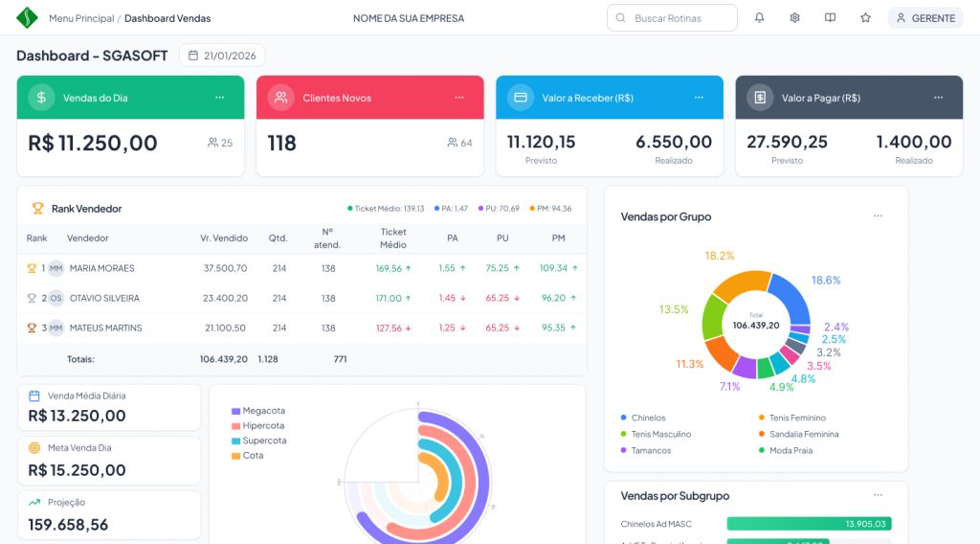The height and width of the screenshot is (544, 980).
Task: Open the notifications bell icon
Action: (x=760, y=18)
